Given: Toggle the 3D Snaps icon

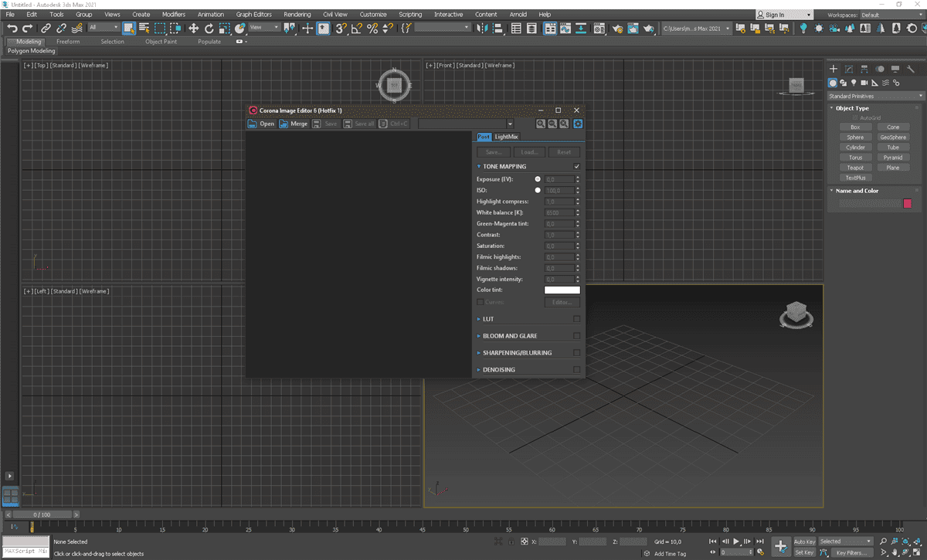Looking at the screenshot, I should coord(341,28).
